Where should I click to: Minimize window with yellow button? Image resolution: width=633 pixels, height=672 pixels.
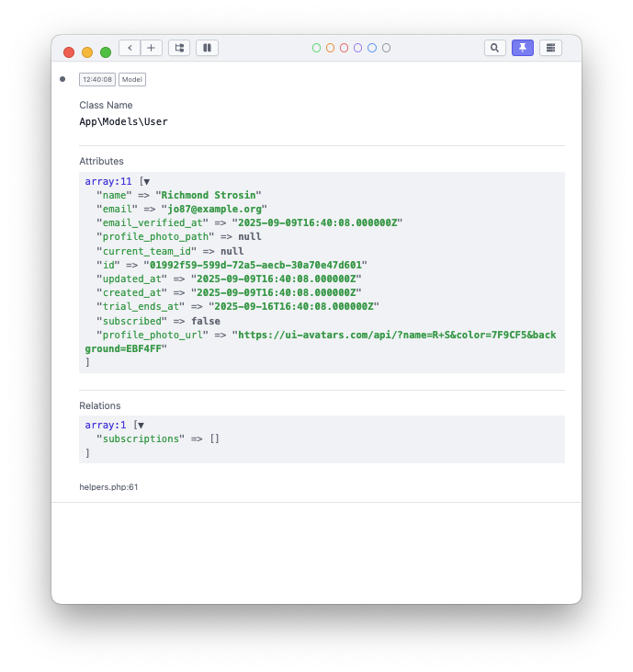pos(87,52)
